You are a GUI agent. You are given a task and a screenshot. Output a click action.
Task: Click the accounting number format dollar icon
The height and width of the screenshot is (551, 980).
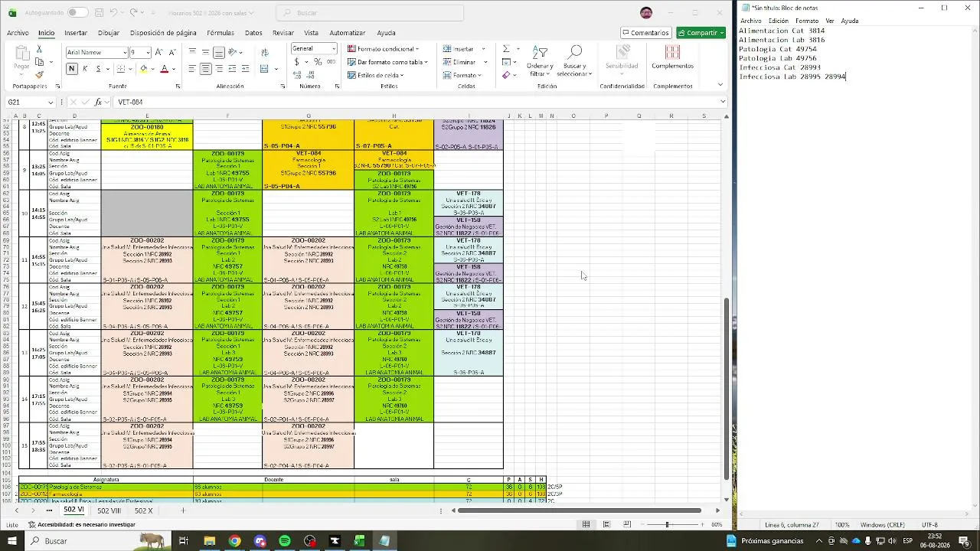(297, 62)
